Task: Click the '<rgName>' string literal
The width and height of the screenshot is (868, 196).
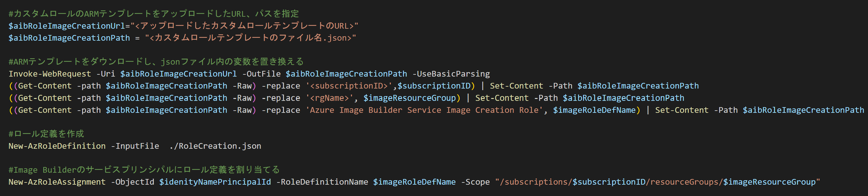Action: pyautogui.click(x=329, y=98)
